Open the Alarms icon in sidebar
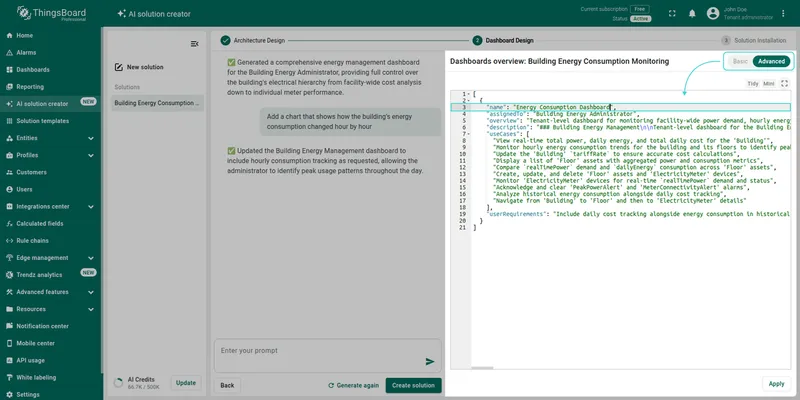This screenshot has height=400, width=800. [x=9, y=53]
